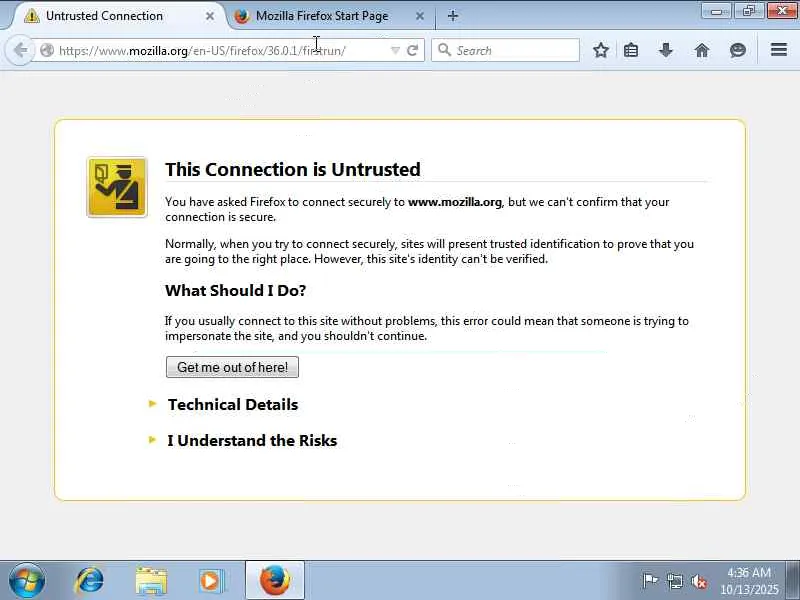Click the globe site identity icon
Image resolution: width=800 pixels, height=600 pixels.
[47, 50]
